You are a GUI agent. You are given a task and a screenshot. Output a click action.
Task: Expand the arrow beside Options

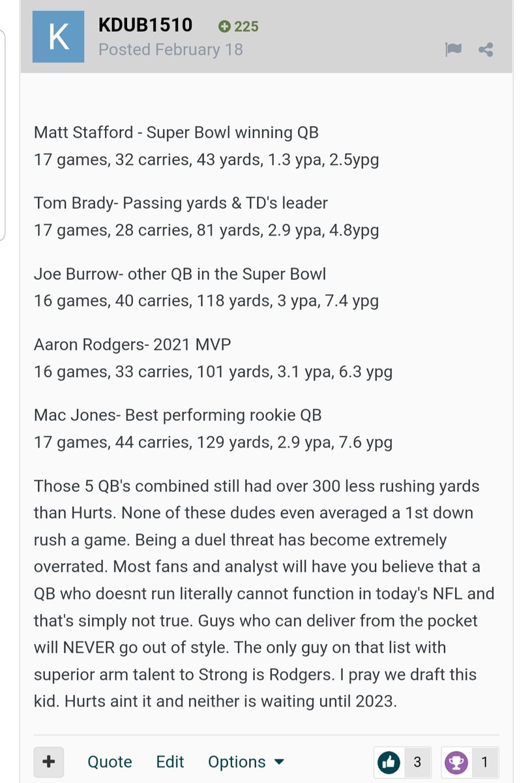click(x=279, y=762)
